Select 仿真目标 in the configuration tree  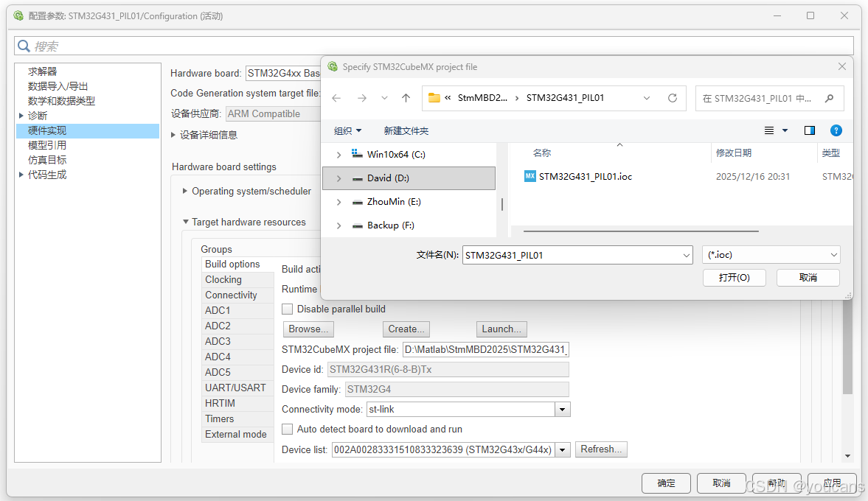pos(47,160)
